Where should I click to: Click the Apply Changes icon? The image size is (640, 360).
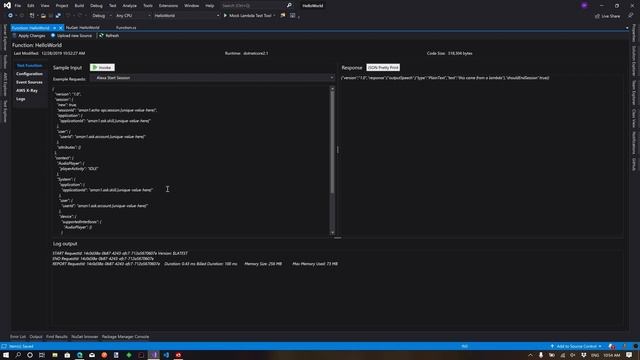click(x=14, y=36)
